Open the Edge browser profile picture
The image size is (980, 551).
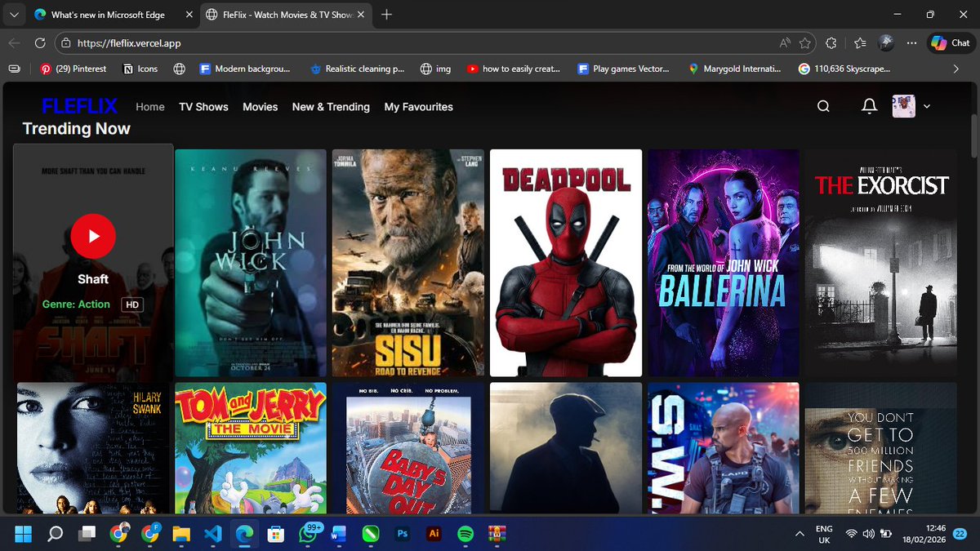tap(886, 43)
